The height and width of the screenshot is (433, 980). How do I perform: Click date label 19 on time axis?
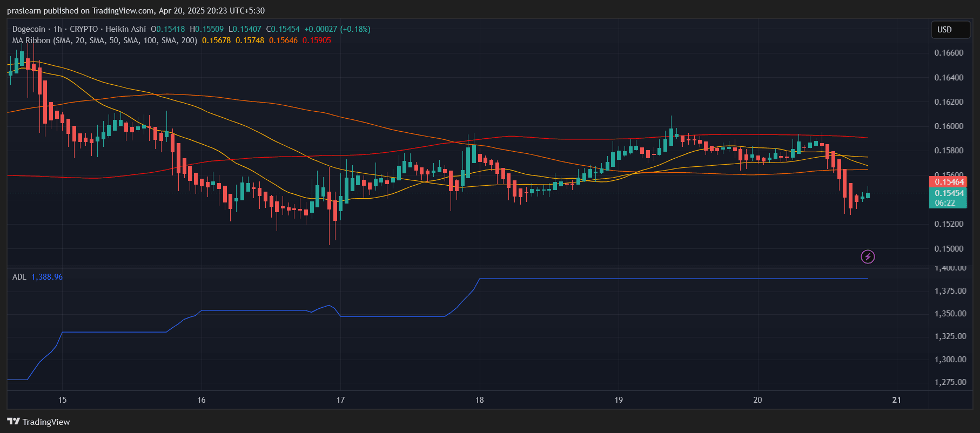pos(619,400)
